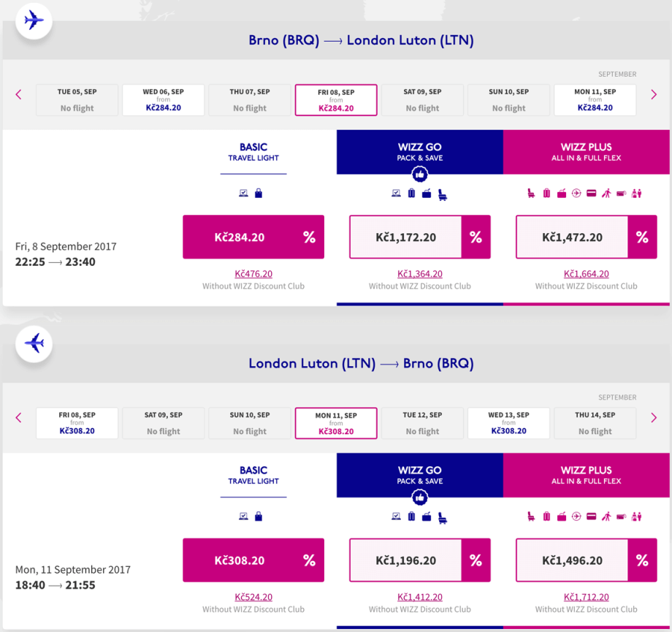Show later outbound dates with right arrow
The image size is (672, 632).
pyautogui.click(x=654, y=94)
